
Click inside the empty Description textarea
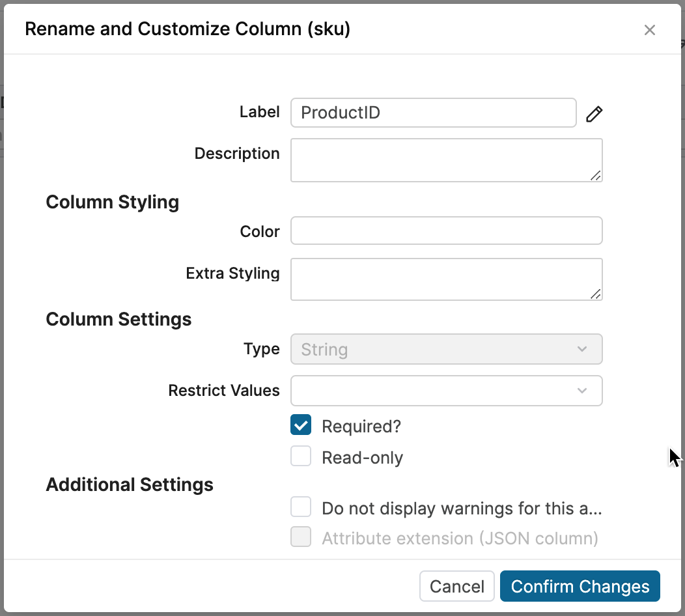click(x=446, y=160)
